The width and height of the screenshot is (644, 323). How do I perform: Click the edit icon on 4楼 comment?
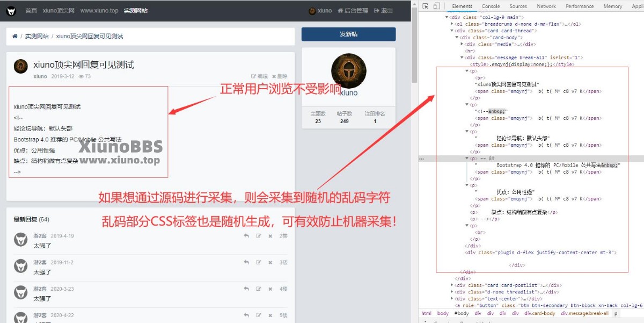(x=259, y=289)
